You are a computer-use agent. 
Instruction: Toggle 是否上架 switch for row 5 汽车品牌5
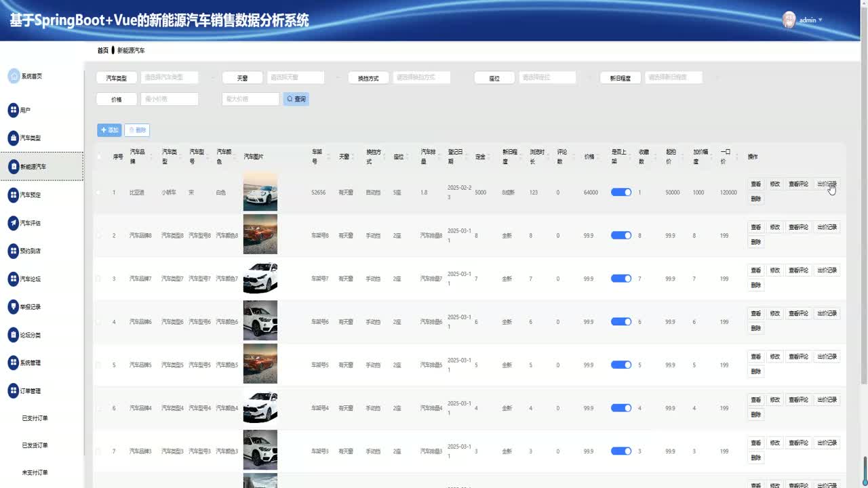click(621, 365)
